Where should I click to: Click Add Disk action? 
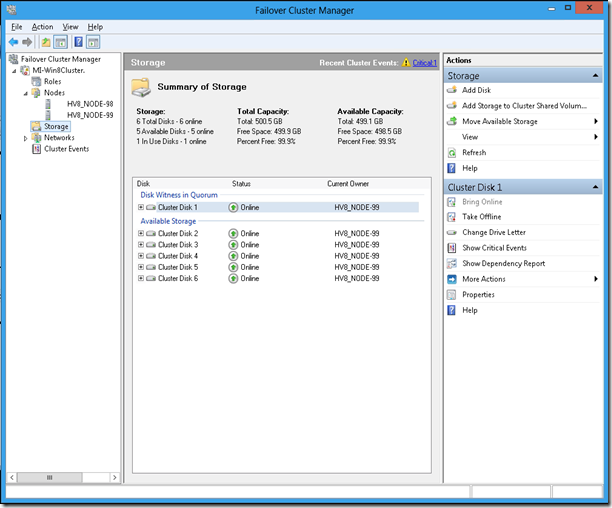point(476,90)
